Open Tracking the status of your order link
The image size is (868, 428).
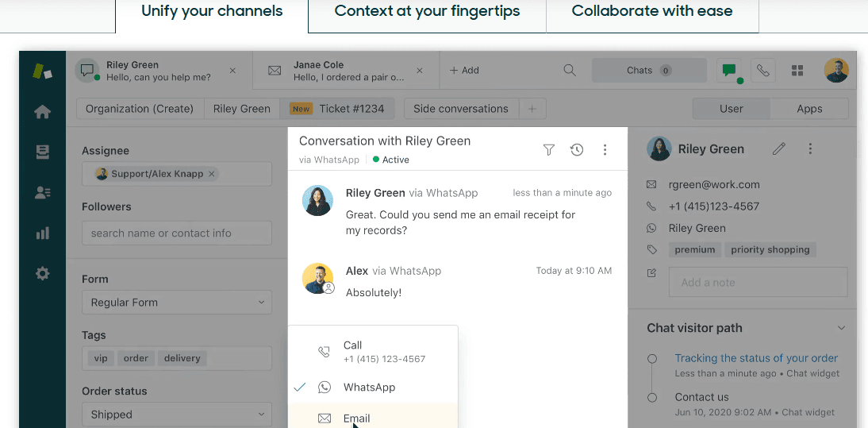tap(756, 358)
